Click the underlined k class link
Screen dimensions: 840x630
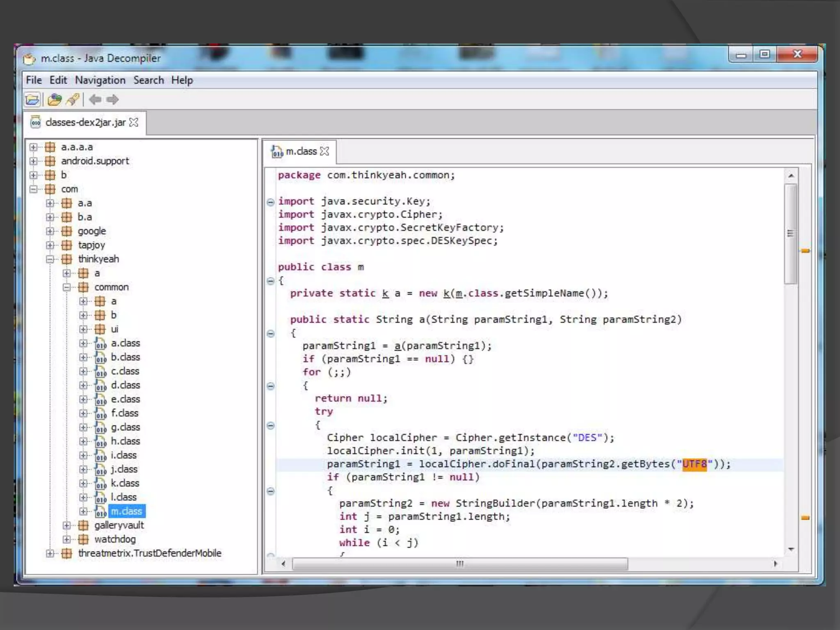[x=385, y=294]
